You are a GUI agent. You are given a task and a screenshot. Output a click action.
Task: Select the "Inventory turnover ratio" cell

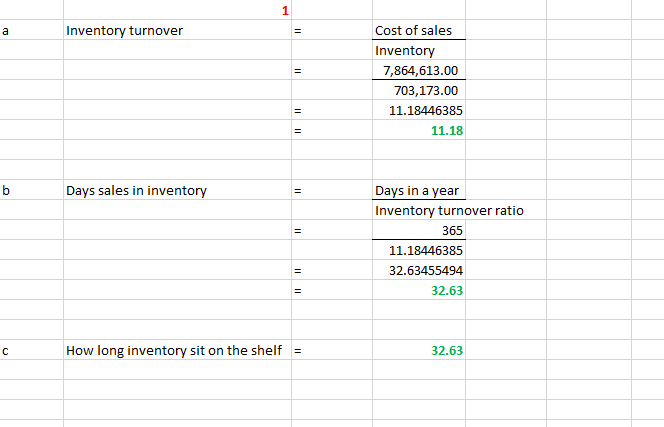tap(449, 211)
